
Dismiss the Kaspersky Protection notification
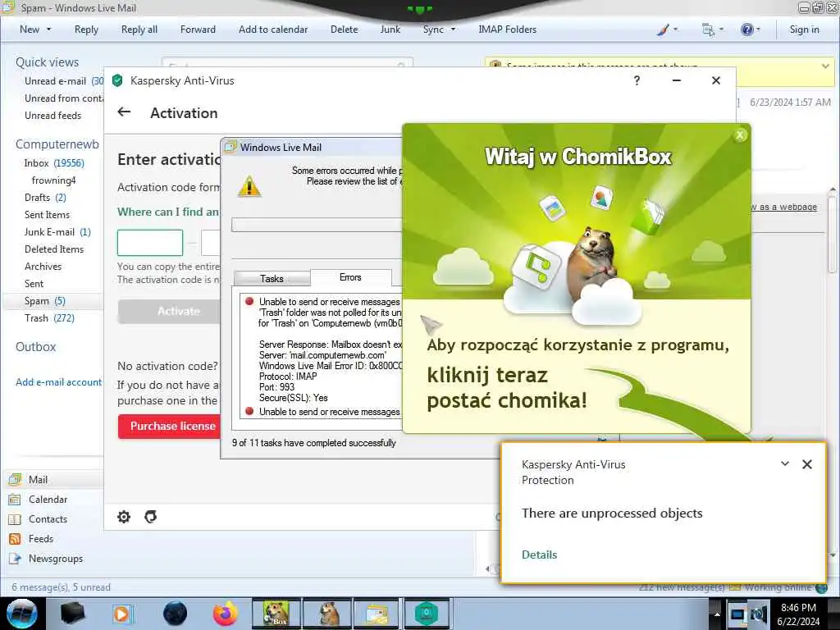(x=807, y=464)
